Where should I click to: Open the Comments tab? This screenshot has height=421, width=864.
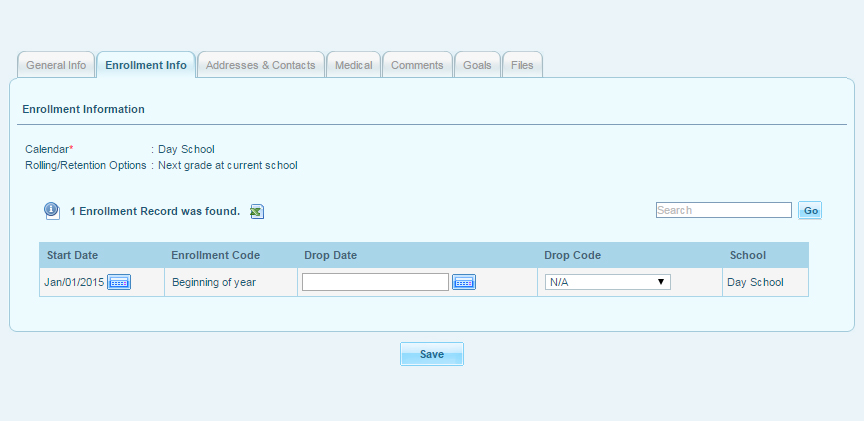(x=417, y=65)
